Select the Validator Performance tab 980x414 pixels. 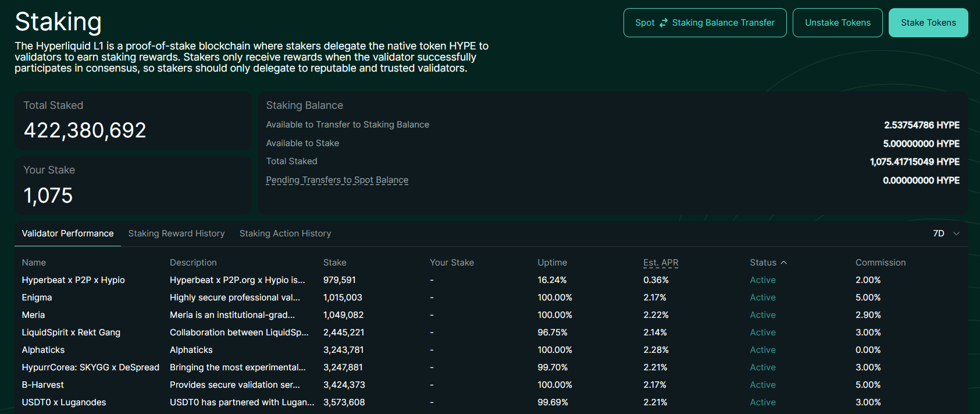(x=67, y=233)
